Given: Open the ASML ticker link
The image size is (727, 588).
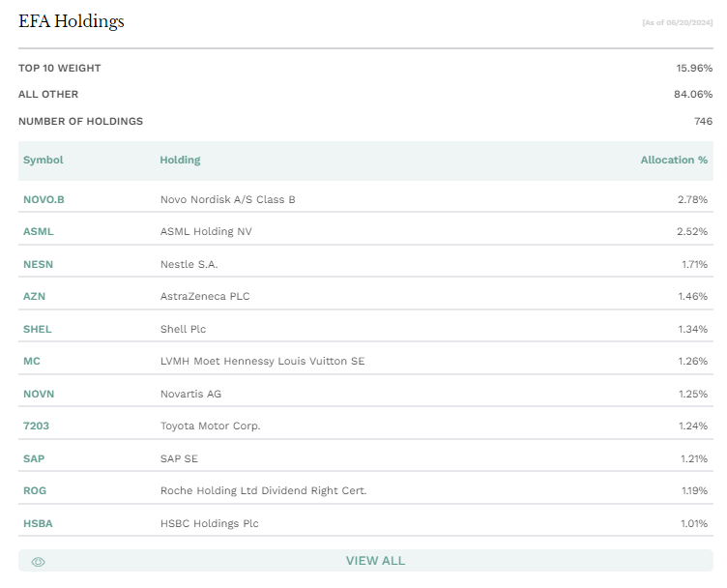Looking at the screenshot, I should (x=39, y=231).
